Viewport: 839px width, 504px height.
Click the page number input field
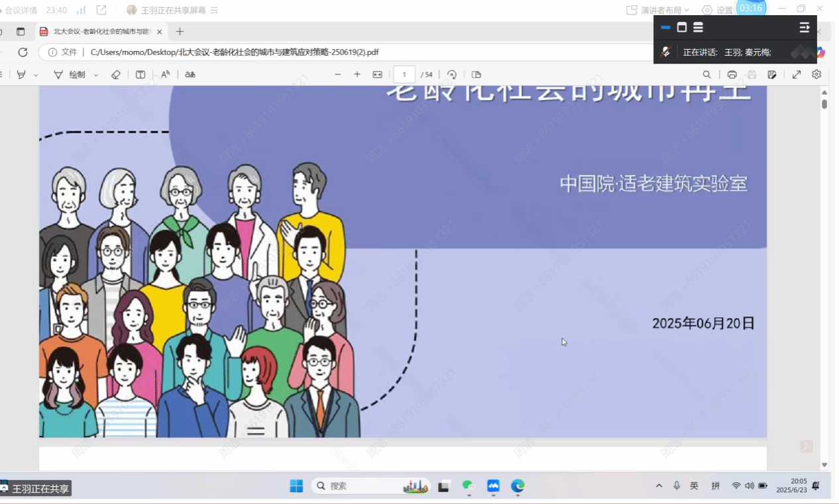coord(404,75)
